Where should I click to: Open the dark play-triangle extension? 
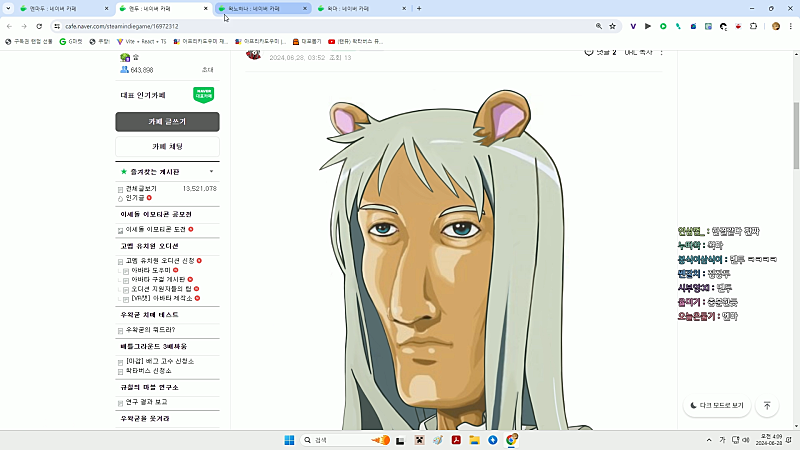pyautogui.click(x=648, y=26)
